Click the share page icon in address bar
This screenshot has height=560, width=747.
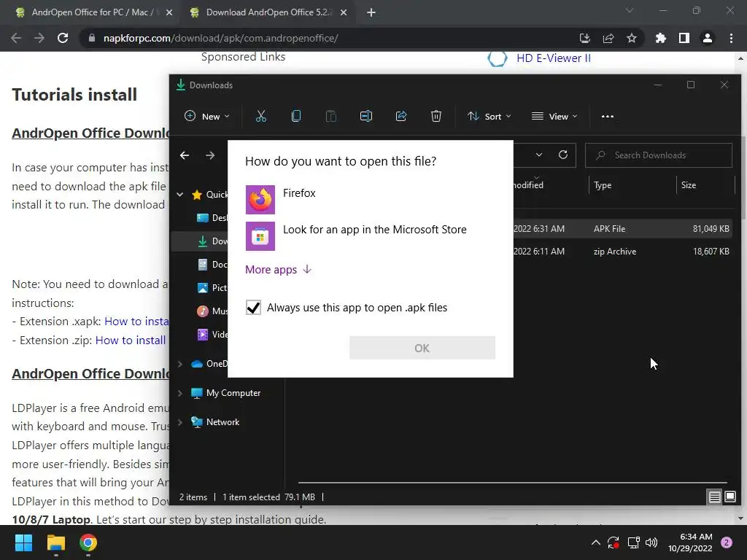[608, 38]
